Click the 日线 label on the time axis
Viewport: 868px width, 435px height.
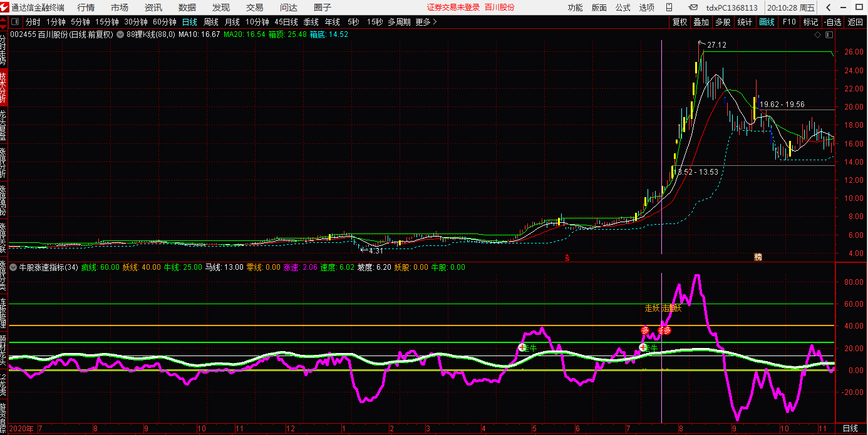point(850,428)
